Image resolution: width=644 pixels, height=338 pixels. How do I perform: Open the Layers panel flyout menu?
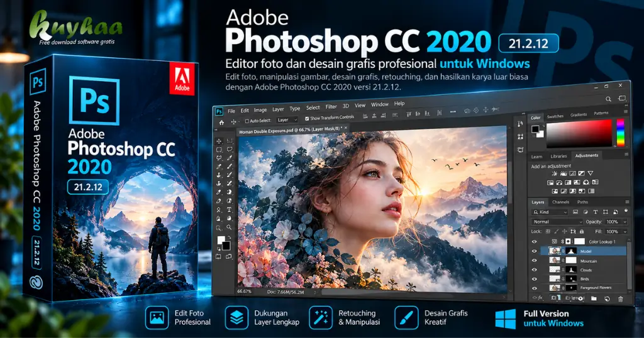[627, 202]
